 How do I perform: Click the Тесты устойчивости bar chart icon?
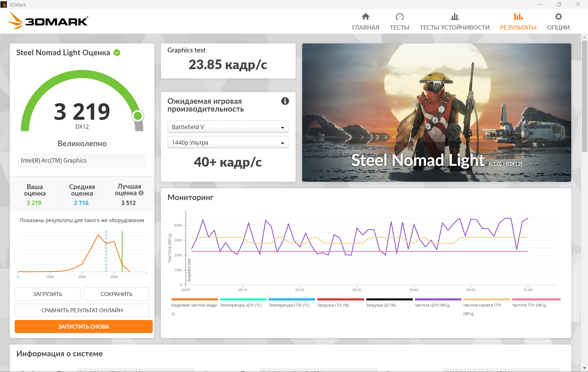(x=454, y=17)
